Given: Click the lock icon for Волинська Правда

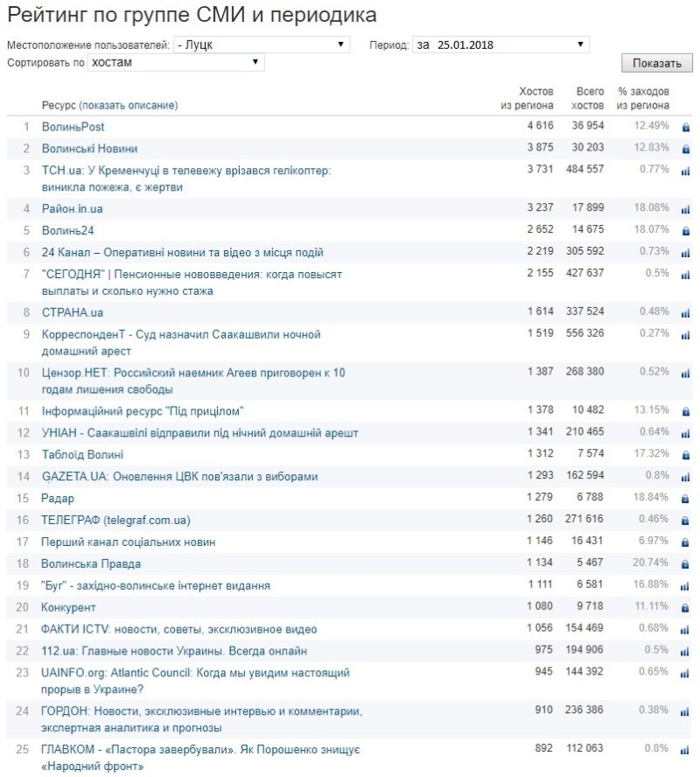Looking at the screenshot, I should pyautogui.click(x=686, y=564).
